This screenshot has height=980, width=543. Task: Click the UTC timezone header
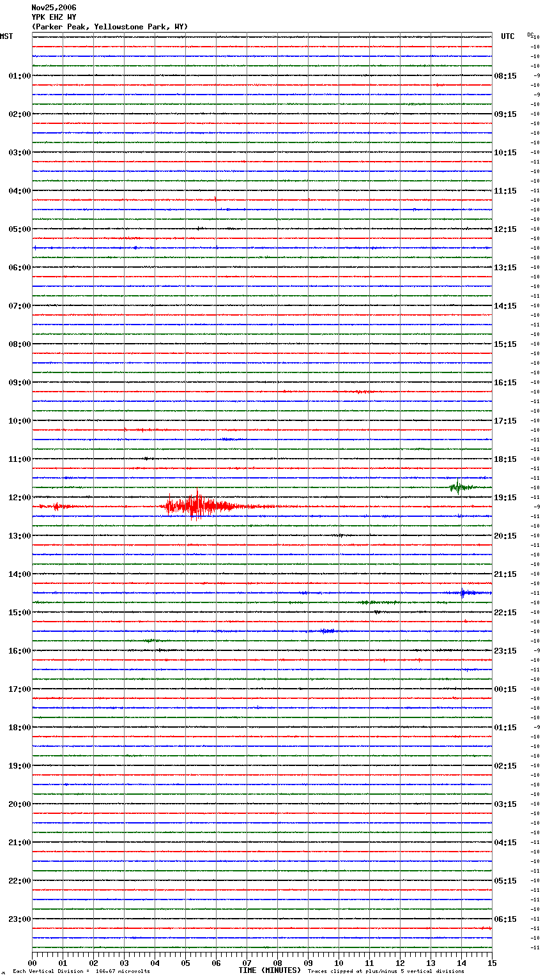(507, 36)
